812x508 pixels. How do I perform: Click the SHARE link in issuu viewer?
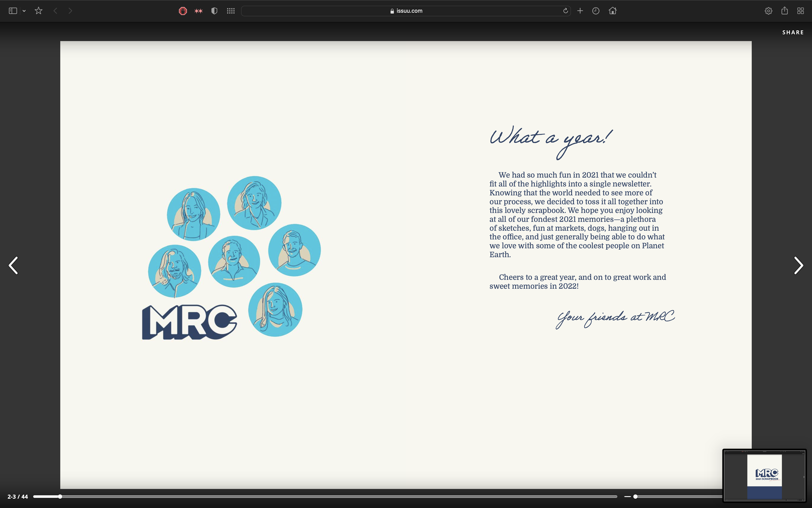coord(793,32)
